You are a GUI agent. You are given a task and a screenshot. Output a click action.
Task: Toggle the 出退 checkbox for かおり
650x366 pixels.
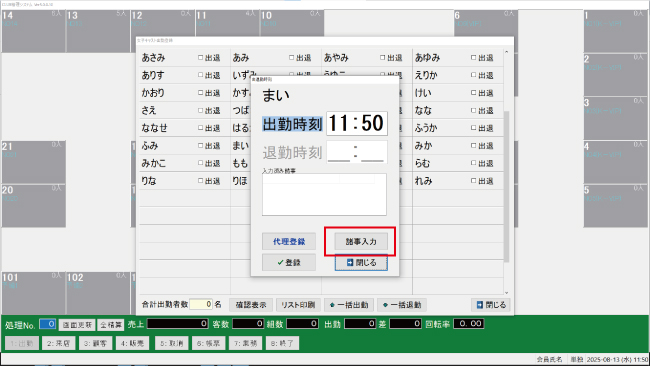[201, 93]
